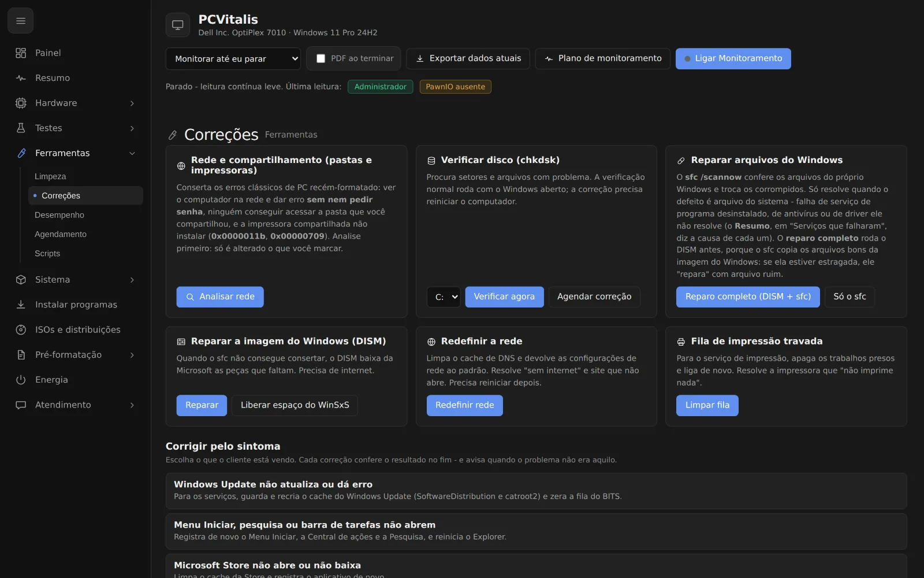Click the printer icon beside Fila de impressão travada
Image resolution: width=924 pixels, height=578 pixels.
[x=681, y=342]
